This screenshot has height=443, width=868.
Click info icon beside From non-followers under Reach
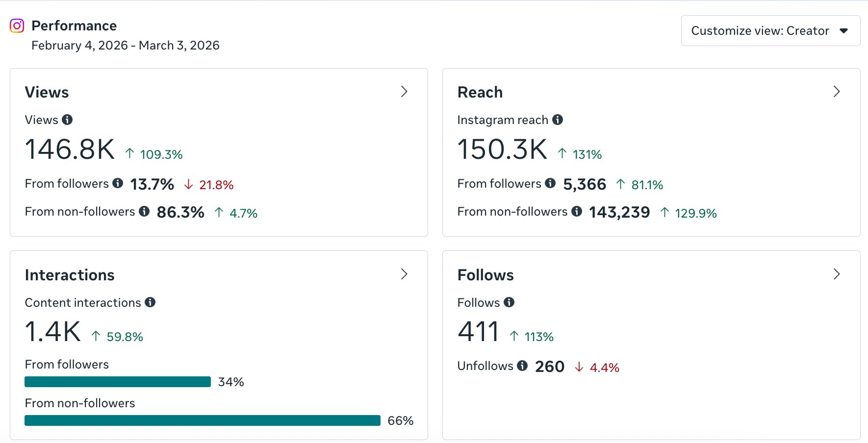576,212
